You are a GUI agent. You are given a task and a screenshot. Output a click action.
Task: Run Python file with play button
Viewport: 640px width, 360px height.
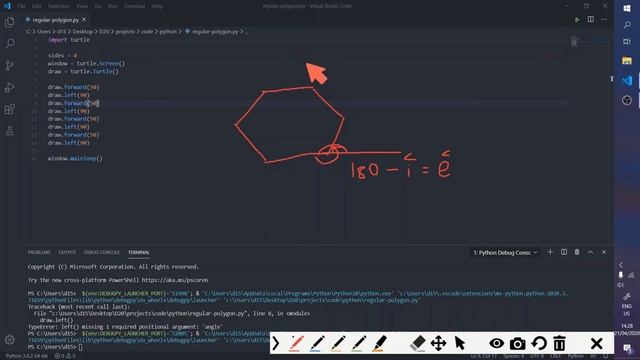pyautogui.click(x=577, y=20)
